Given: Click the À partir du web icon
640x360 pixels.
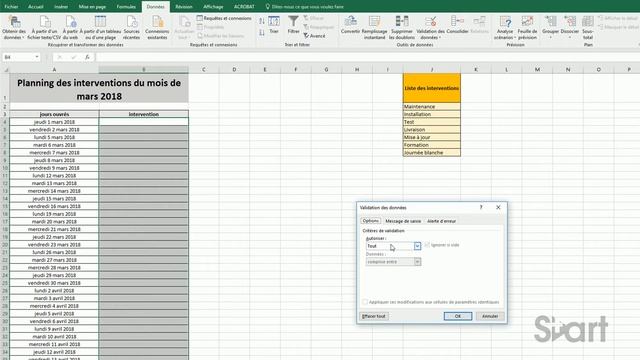Looking at the screenshot, I should point(70,27).
